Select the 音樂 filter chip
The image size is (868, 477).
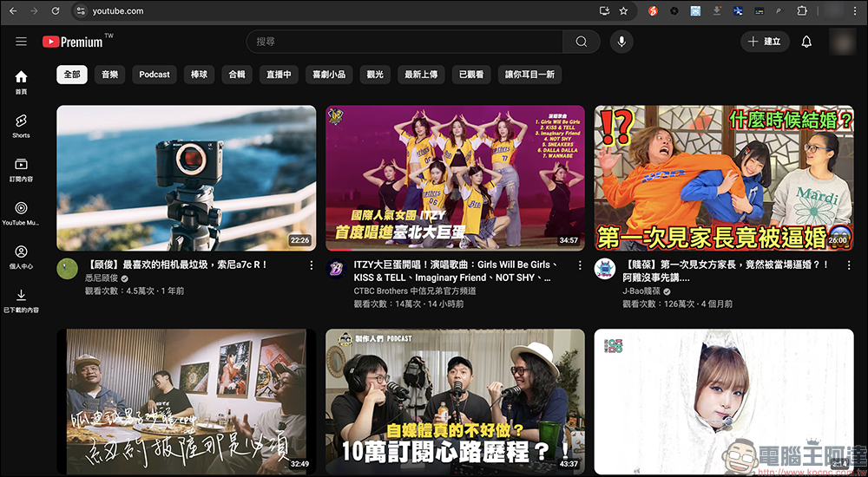click(x=109, y=75)
